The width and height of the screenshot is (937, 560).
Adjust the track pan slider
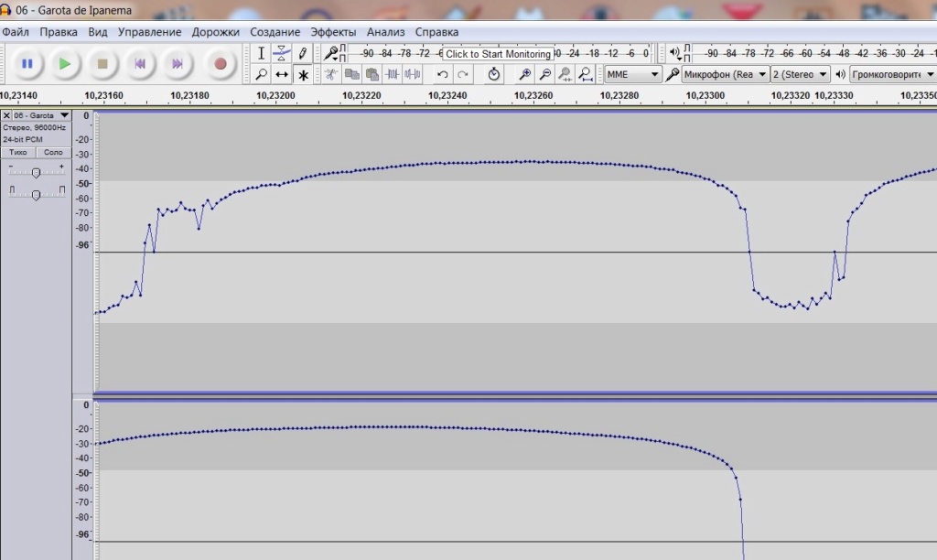pyautogui.click(x=36, y=195)
